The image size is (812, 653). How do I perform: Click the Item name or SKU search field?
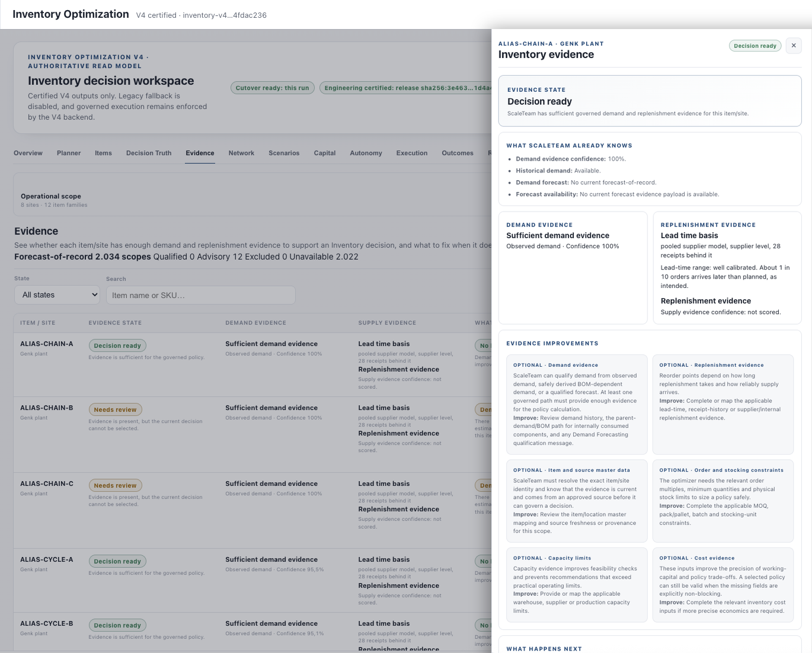tap(200, 295)
